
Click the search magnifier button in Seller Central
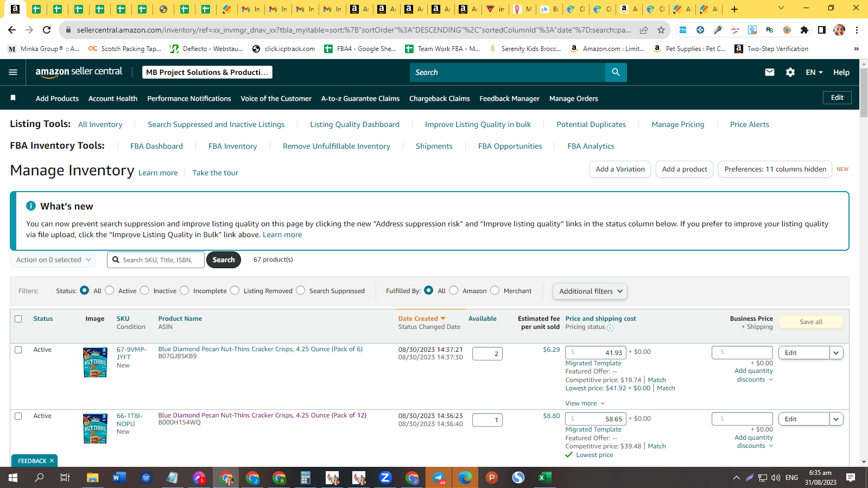[x=616, y=72]
